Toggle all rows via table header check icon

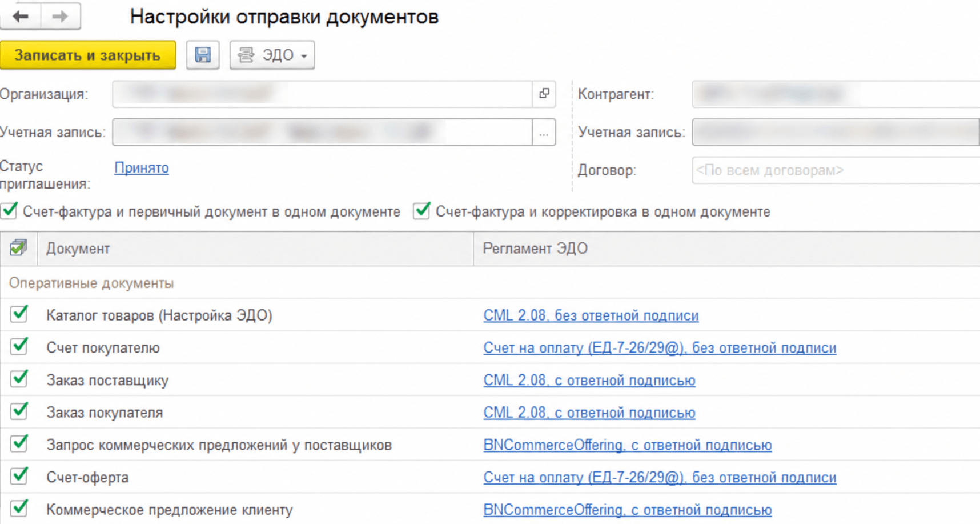(x=18, y=248)
